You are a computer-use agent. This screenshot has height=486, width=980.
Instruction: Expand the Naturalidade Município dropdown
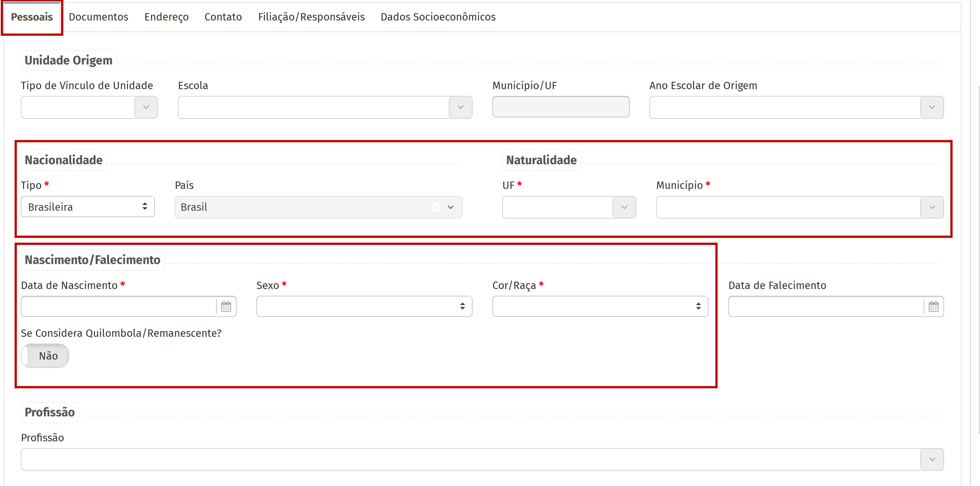(932, 207)
